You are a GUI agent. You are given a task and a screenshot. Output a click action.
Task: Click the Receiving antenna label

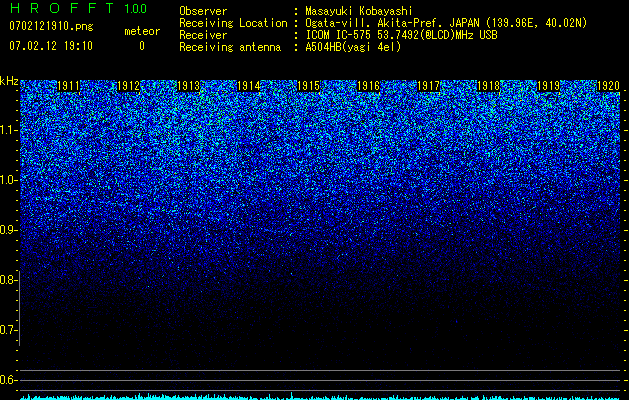coord(230,47)
